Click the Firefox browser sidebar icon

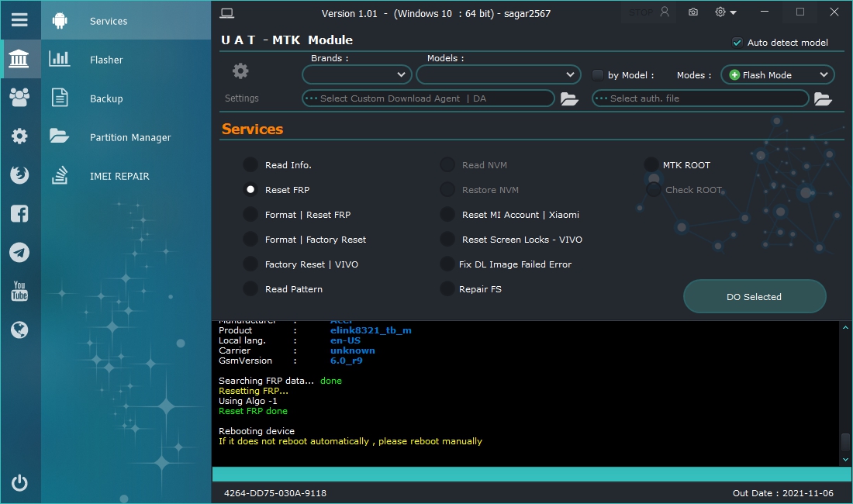19,174
